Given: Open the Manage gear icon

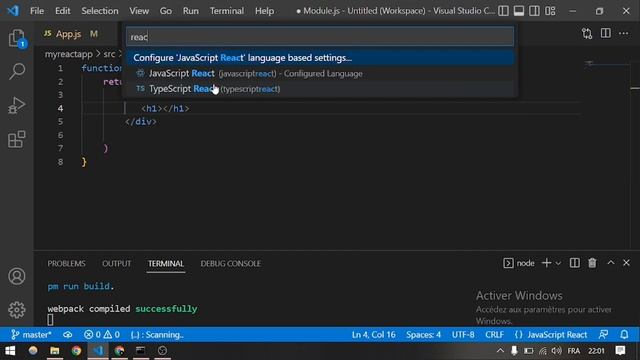Looking at the screenshot, I should click(17, 310).
